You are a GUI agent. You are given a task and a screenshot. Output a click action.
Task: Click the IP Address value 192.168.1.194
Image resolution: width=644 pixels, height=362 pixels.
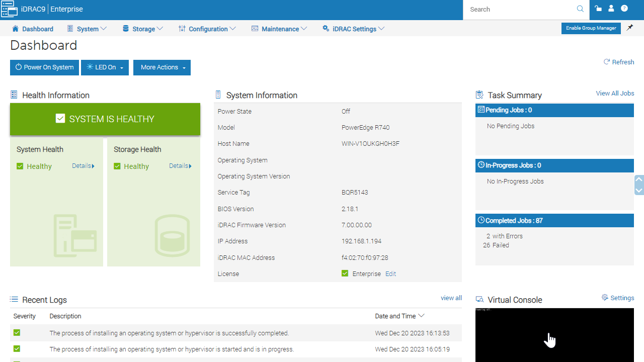[362, 241]
